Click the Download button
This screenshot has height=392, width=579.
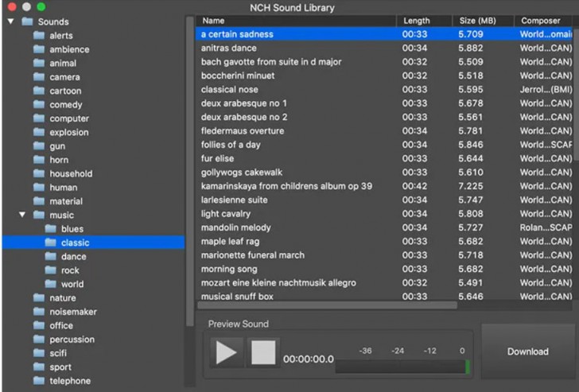(x=527, y=351)
